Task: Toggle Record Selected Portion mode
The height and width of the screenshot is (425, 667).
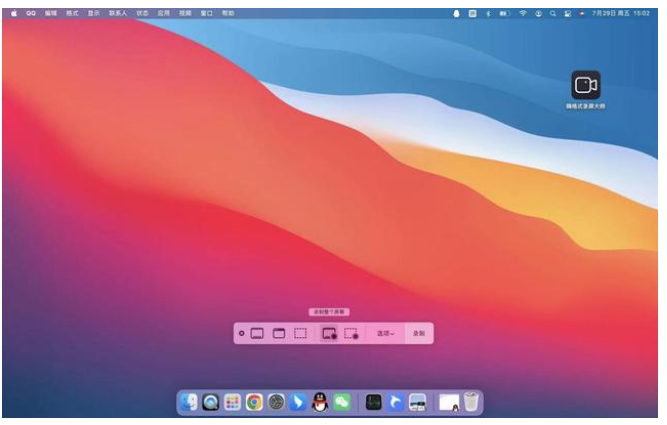Action: click(351, 333)
